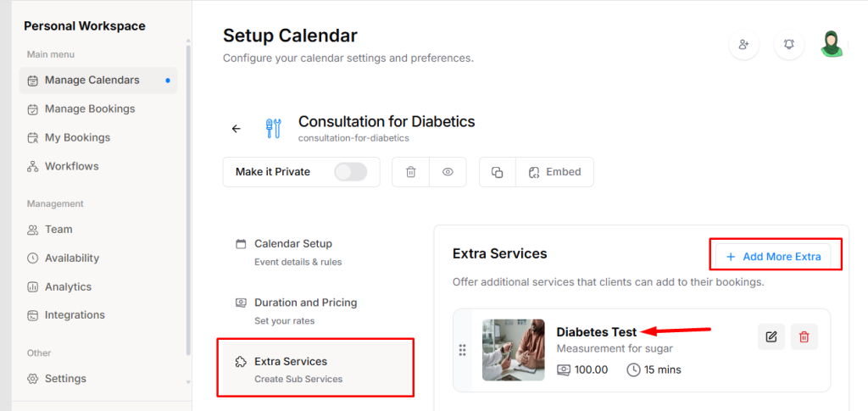The width and height of the screenshot is (868, 411).
Task: Go to Manage Calendars in sidebar
Action: [x=92, y=81]
